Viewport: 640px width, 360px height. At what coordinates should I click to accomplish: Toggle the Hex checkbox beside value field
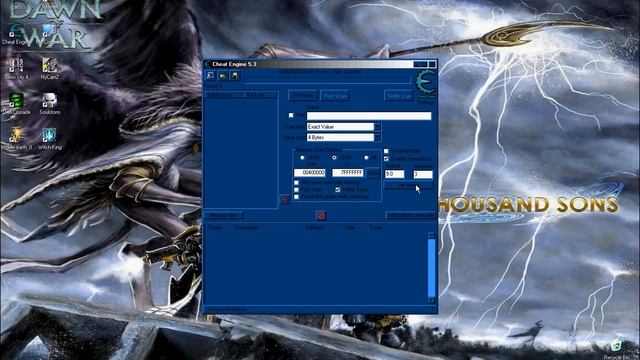(291, 116)
